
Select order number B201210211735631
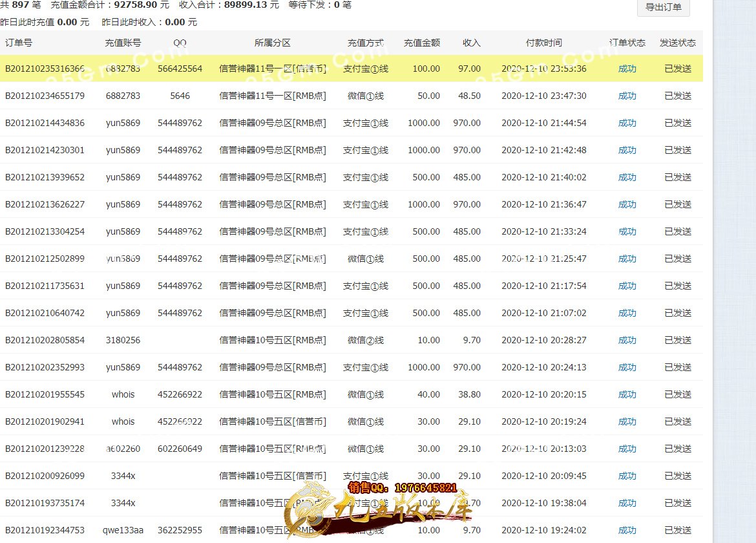(45, 286)
